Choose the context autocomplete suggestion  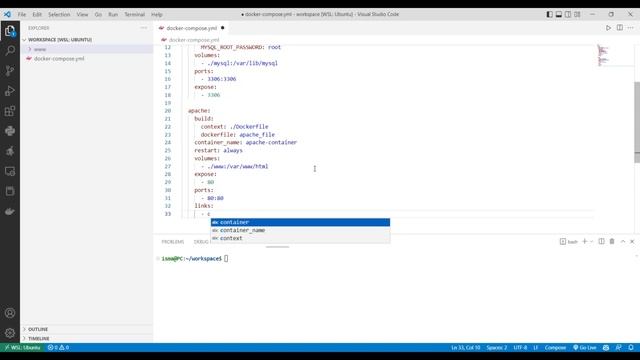pos(300,238)
